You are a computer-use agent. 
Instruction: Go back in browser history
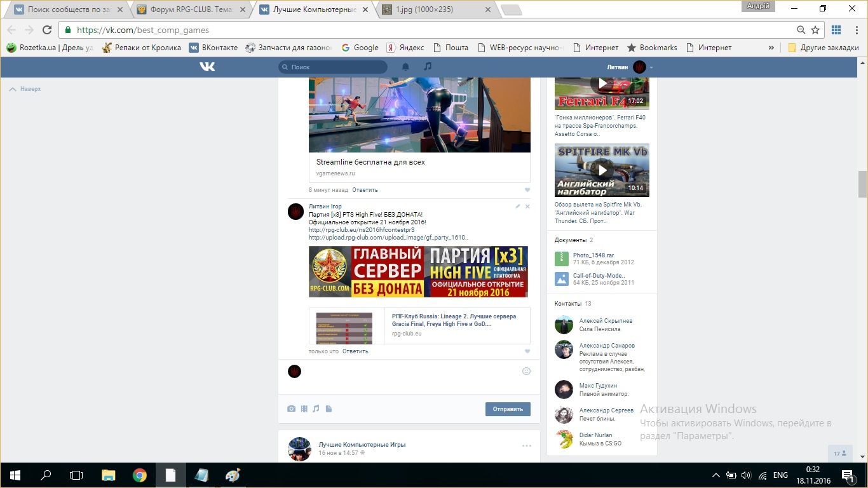coord(11,30)
